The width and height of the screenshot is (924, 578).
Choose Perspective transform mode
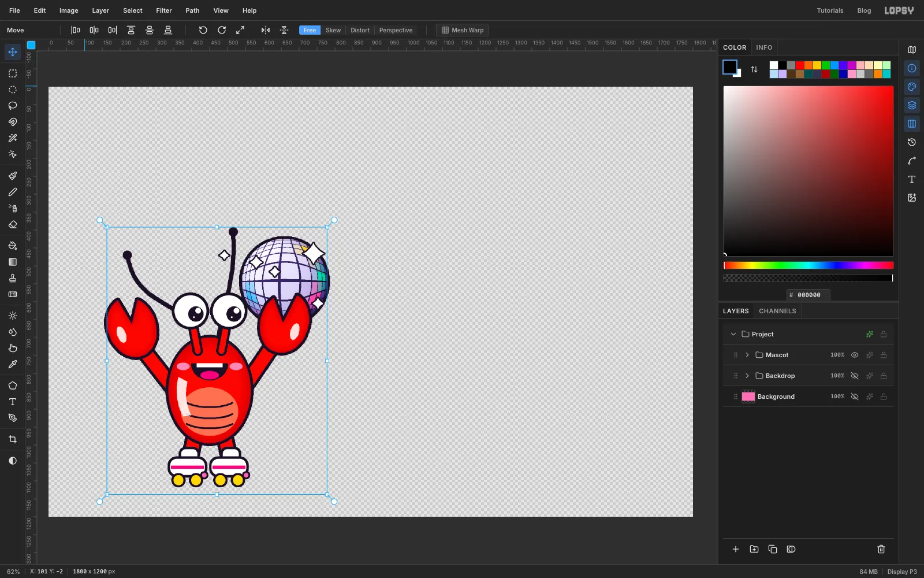(396, 30)
